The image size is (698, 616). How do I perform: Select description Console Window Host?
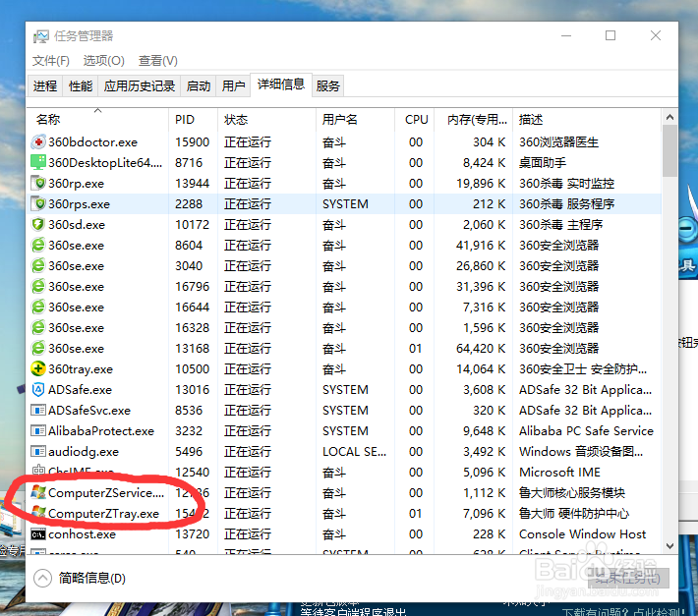pos(582,533)
